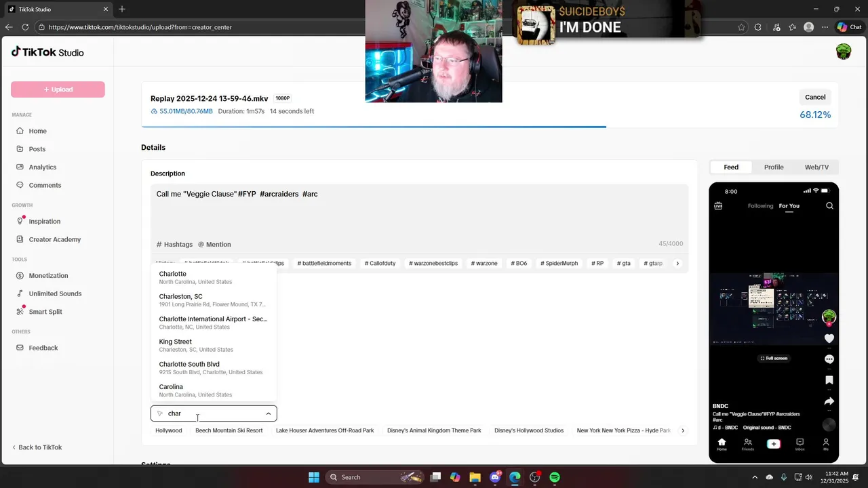This screenshot has width=868, height=488.
Task: Choose Beech Mountain Ski Resort location chip
Action: pyautogui.click(x=229, y=430)
